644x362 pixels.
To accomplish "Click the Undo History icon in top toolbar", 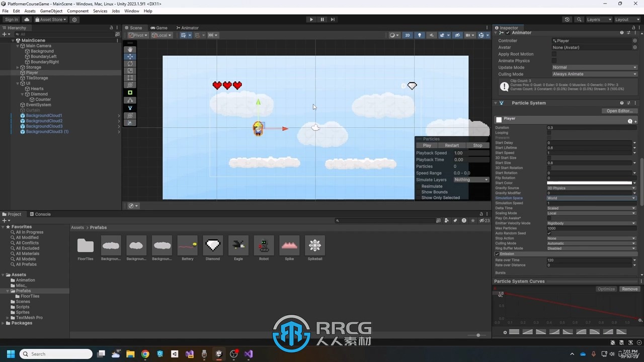I will click(567, 20).
